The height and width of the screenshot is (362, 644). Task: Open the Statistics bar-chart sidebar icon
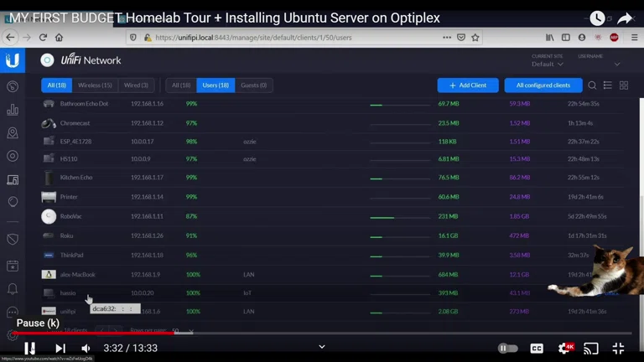(13, 110)
